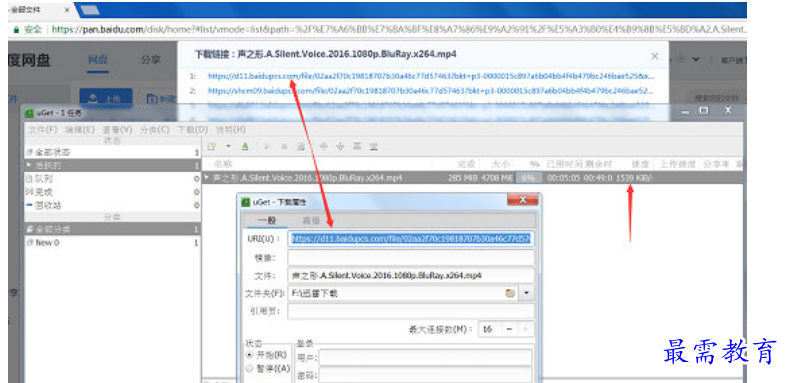Switch to the 网盘 tab in Baidu Netdisk
785x383 pixels.
pyautogui.click(x=97, y=60)
